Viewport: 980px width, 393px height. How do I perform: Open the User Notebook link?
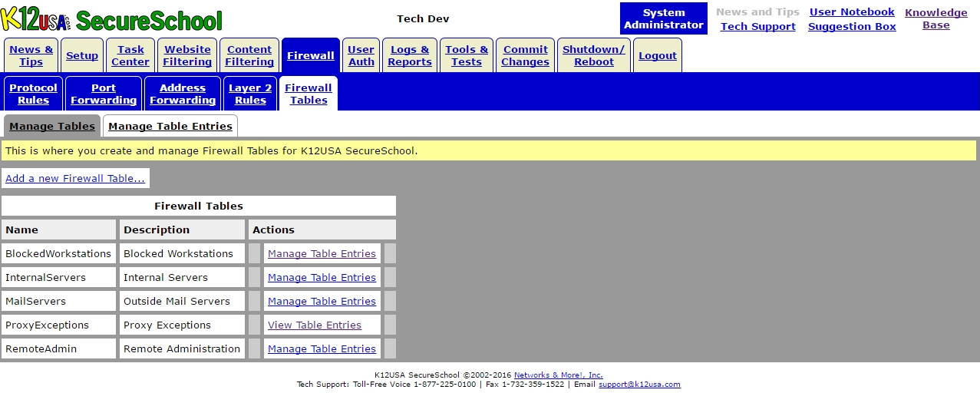[852, 12]
